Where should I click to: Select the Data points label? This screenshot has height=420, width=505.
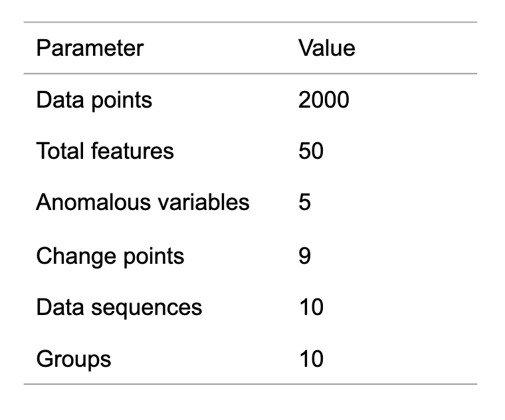tap(94, 100)
